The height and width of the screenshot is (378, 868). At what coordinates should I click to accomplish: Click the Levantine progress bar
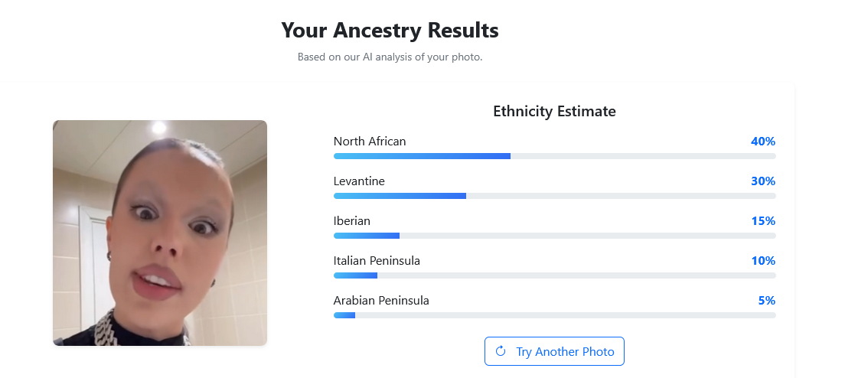(554, 196)
